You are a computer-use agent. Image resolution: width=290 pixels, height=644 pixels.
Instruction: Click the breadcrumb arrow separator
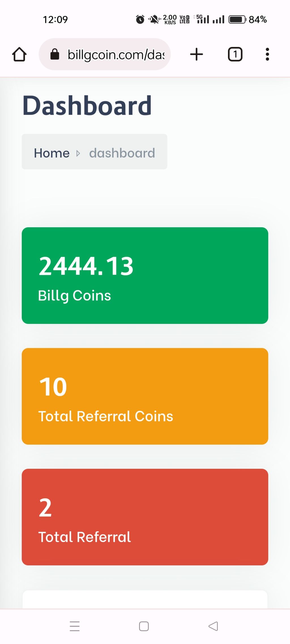(x=78, y=153)
